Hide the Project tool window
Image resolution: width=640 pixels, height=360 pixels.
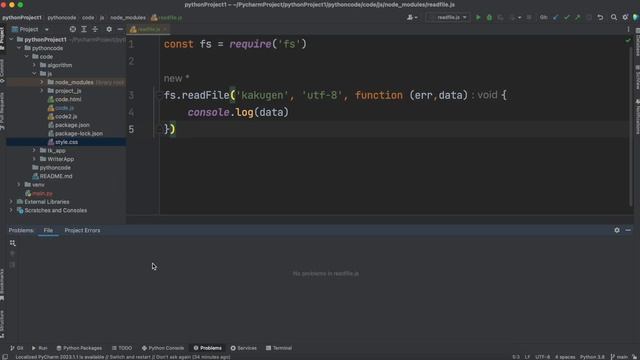click(x=120, y=29)
